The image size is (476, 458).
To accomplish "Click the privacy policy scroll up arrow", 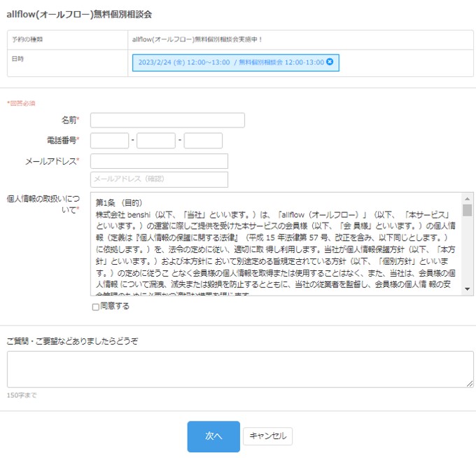I will pyautogui.click(x=467, y=199).
